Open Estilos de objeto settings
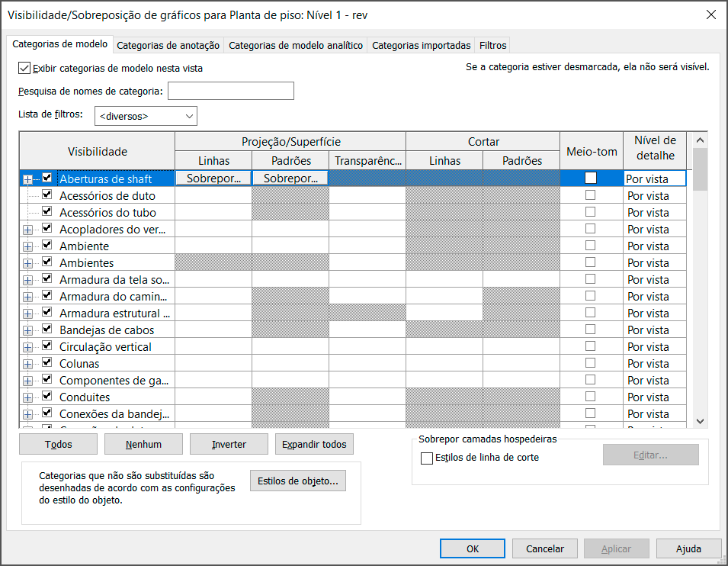Viewport: 728px width, 566px height. click(x=297, y=481)
